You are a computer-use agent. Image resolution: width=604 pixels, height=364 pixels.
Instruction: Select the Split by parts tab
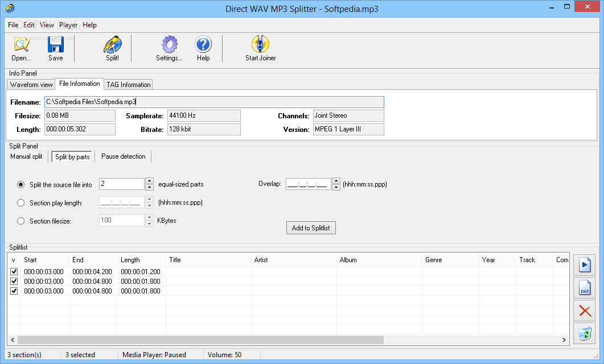pos(72,156)
